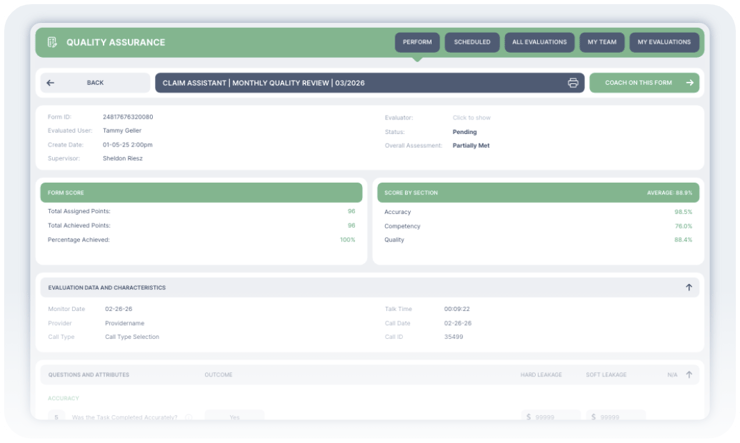The width and height of the screenshot is (740, 443).
Task: Click the arrow on Coach On This Form
Action: [x=690, y=83]
